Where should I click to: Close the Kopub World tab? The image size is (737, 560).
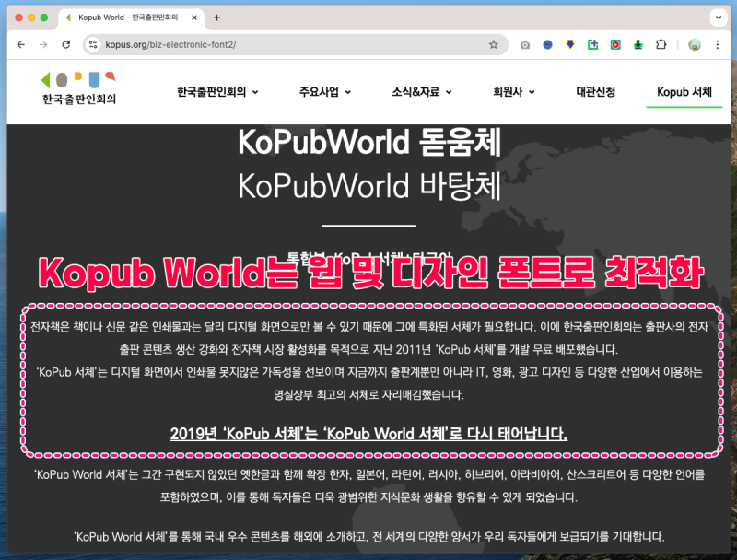pyautogui.click(x=194, y=17)
